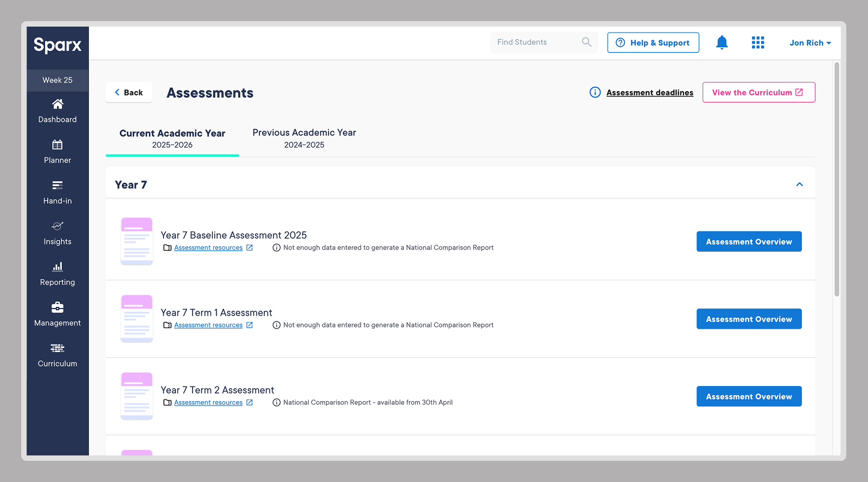This screenshot has height=482, width=868.
Task: Click the Assessment deadlines info icon
Action: [x=595, y=92]
